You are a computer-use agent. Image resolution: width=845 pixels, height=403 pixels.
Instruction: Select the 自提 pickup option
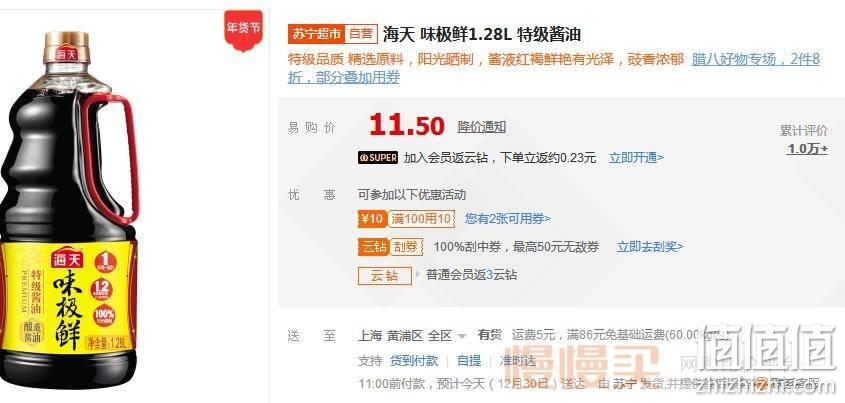(469, 360)
